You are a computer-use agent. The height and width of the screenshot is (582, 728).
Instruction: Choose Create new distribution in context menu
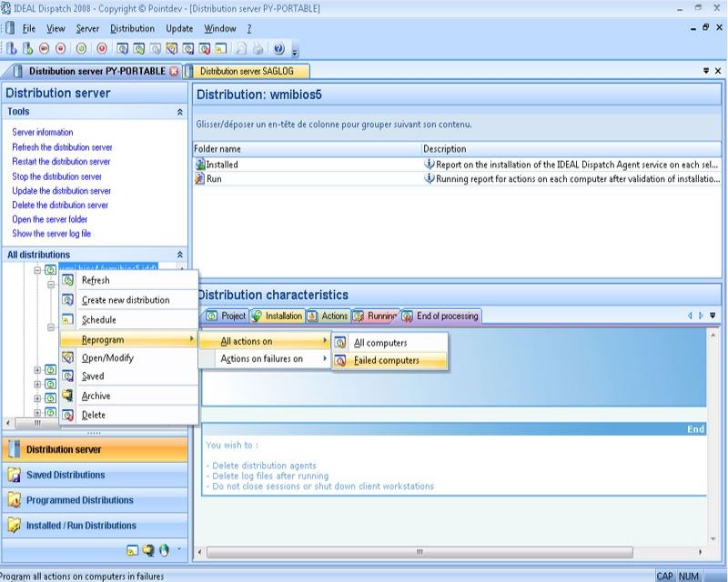tap(125, 300)
